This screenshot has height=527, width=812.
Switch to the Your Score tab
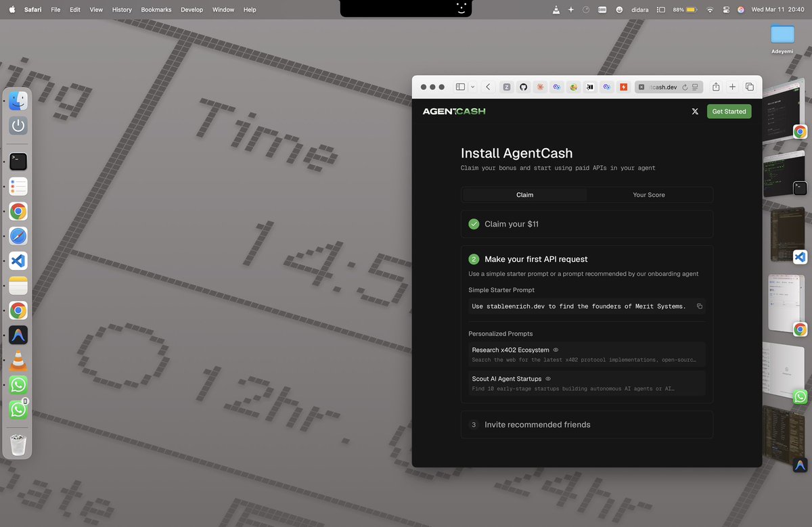[x=649, y=195]
